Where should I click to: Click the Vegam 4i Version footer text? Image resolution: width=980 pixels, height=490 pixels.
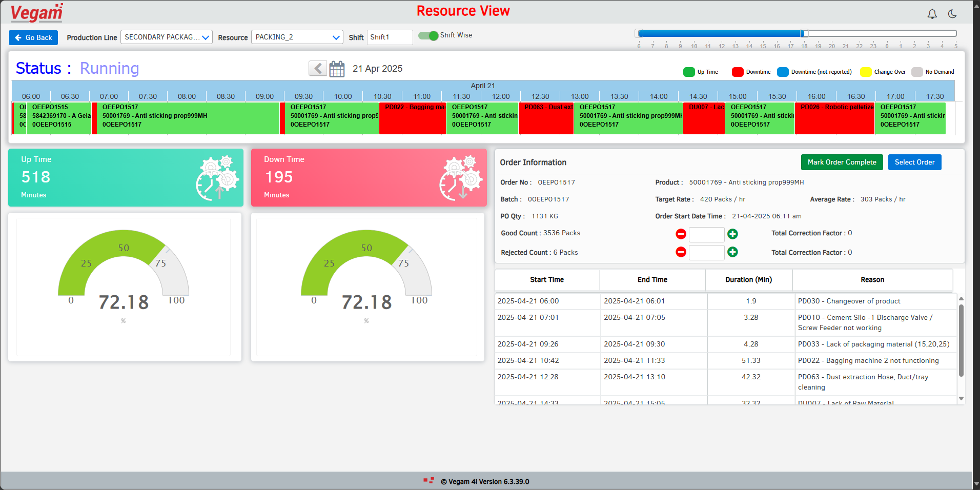pyautogui.click(x=485, y=482)
